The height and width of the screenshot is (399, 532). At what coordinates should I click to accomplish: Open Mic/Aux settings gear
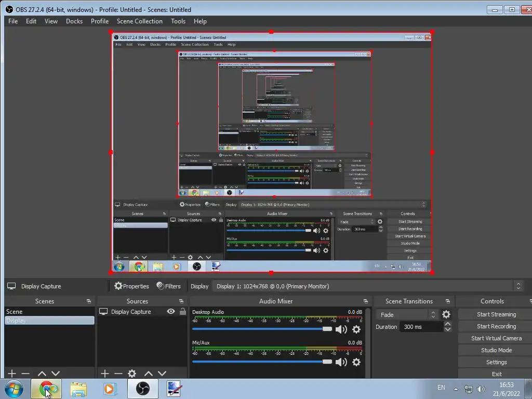(356, 362)
